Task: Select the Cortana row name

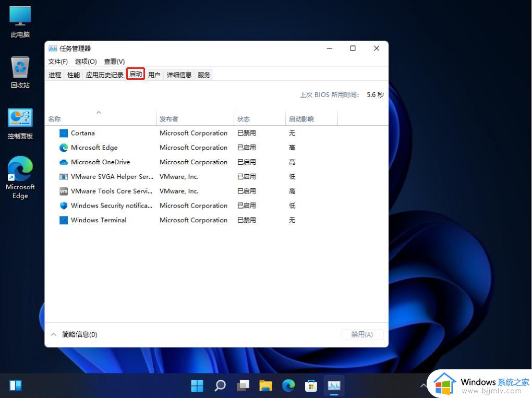Action: (83, 133)
